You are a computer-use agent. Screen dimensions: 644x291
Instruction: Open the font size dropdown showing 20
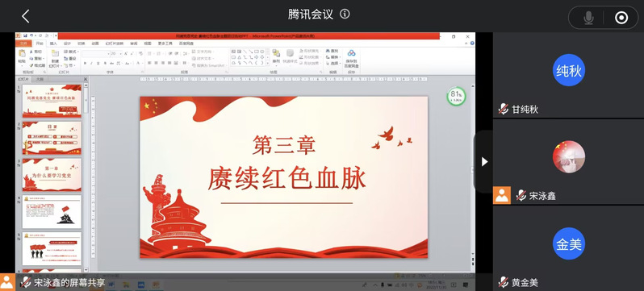[116, 54]
